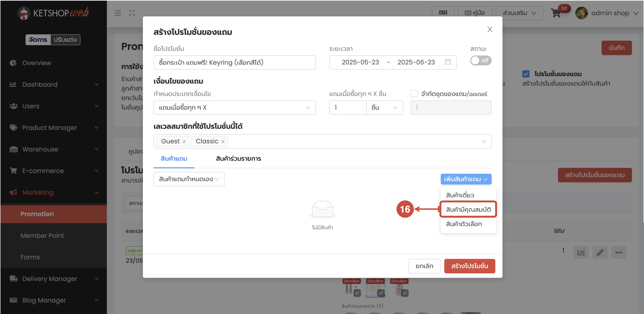This screenshot has height=314, width=644.
Task: Open the statistics chart icon on the promotion row
Action: [x=581, y=252]
